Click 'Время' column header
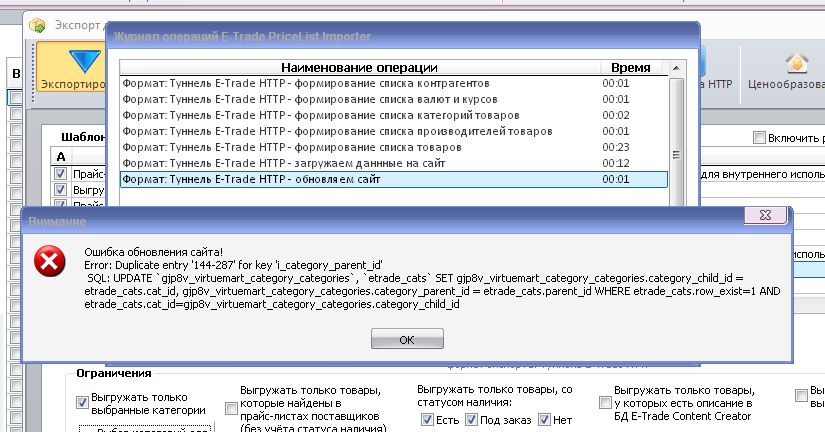Viewport: 825px width, 432px height. click(x=630, y=67)
